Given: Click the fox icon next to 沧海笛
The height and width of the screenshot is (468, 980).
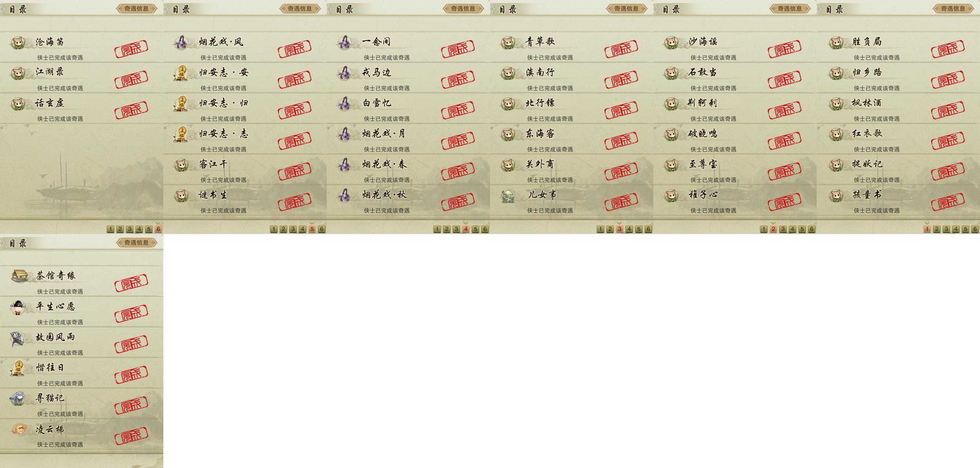Looking at the screenshot, I should (18, 42).
